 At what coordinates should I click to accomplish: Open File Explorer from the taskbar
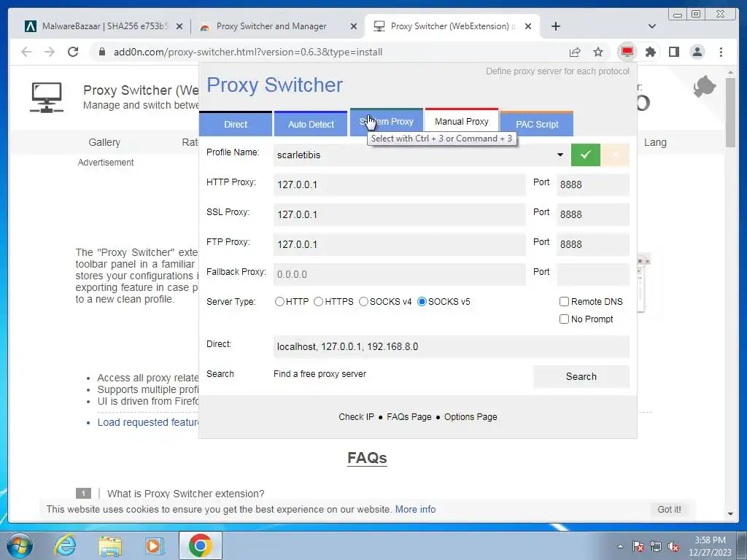point(110,545)
